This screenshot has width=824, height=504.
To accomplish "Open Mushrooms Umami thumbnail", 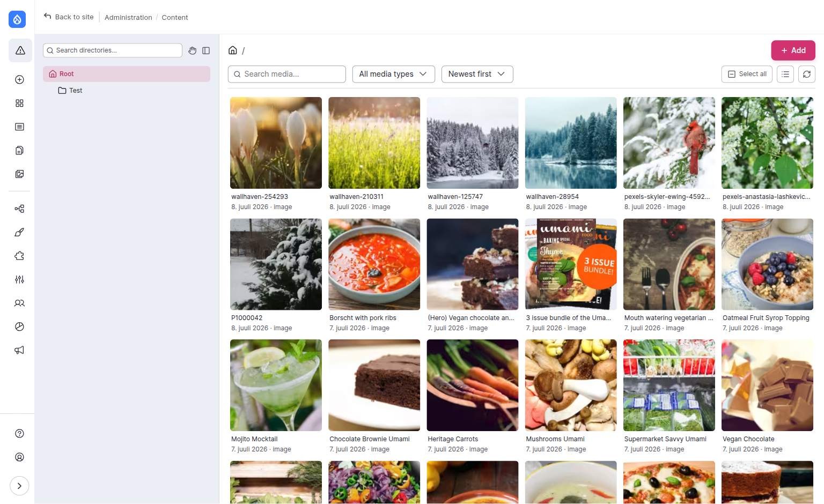I will (x=571, y=385).
